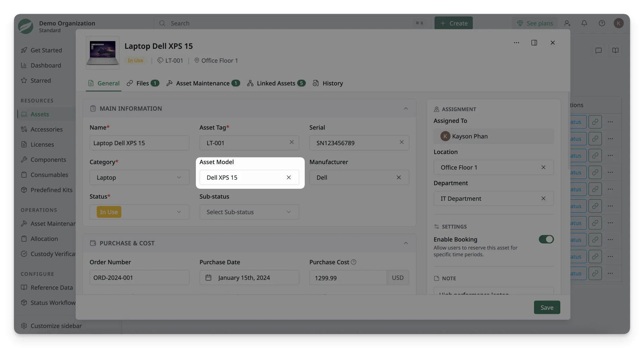The image size is (644, 348).
Task: Click the Purchase Cost info icon
Action: click(354, 262)
